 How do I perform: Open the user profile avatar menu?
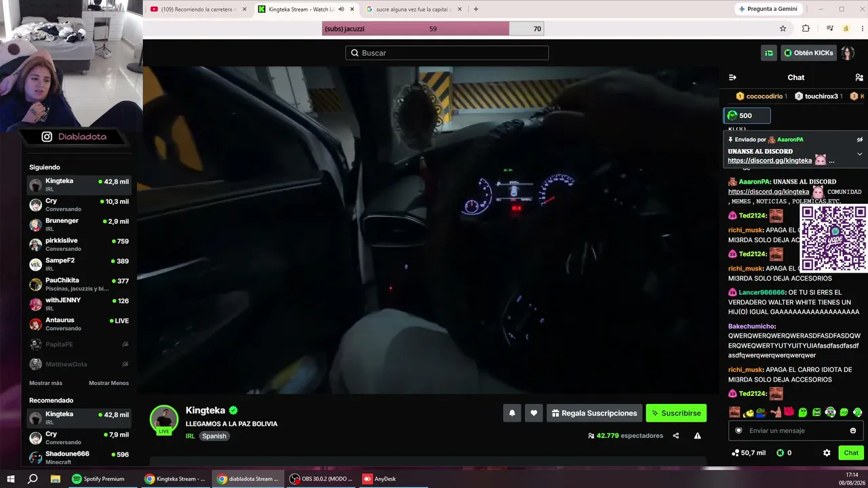point(847,53)
